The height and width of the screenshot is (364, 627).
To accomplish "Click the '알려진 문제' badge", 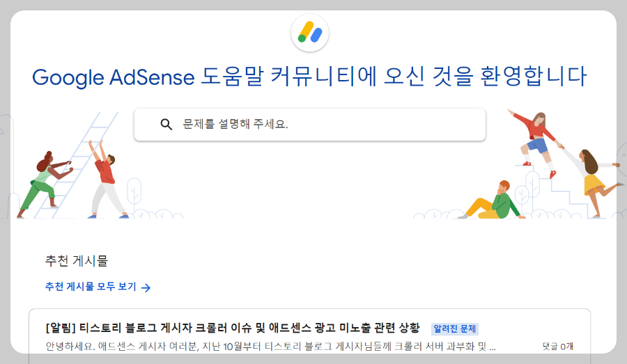I will click(455, 329).
